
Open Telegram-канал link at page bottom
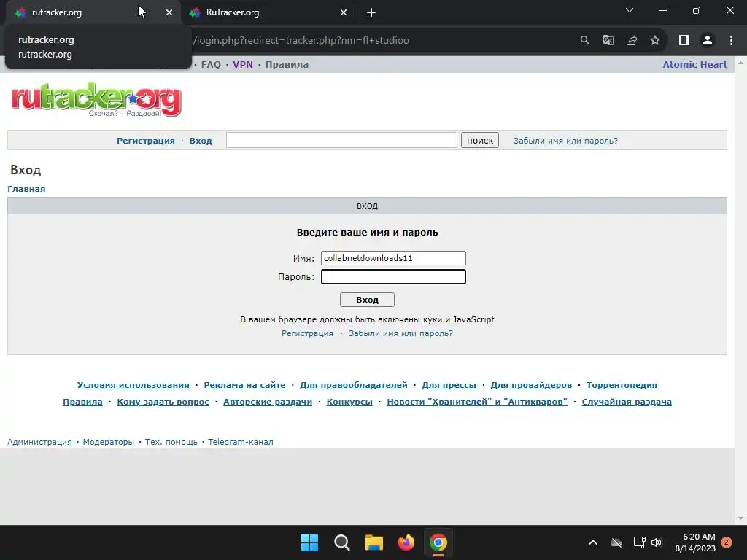pos(241,442)
